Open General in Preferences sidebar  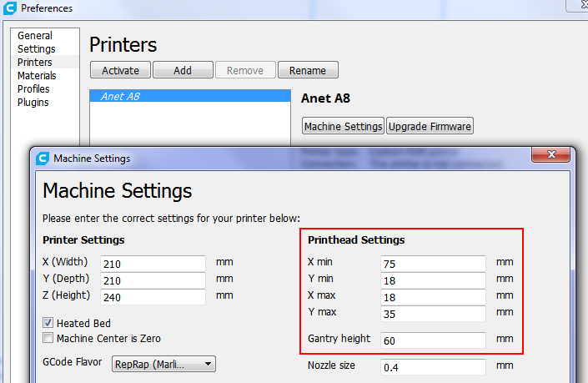35,36
